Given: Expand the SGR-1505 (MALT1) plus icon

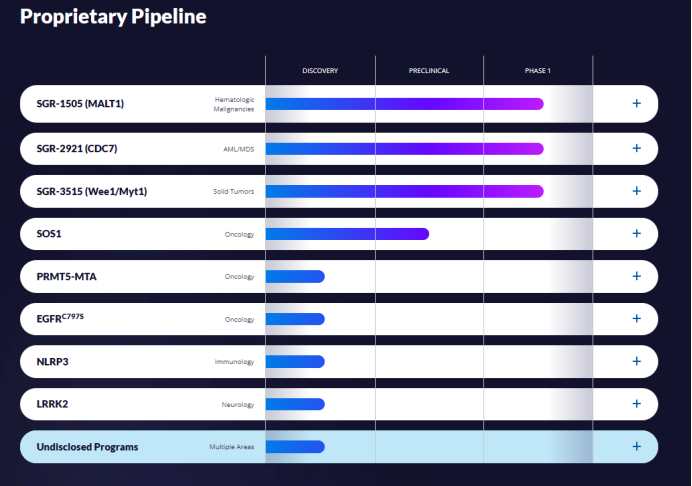Looking at the screenshot, I should coord(636,104).
